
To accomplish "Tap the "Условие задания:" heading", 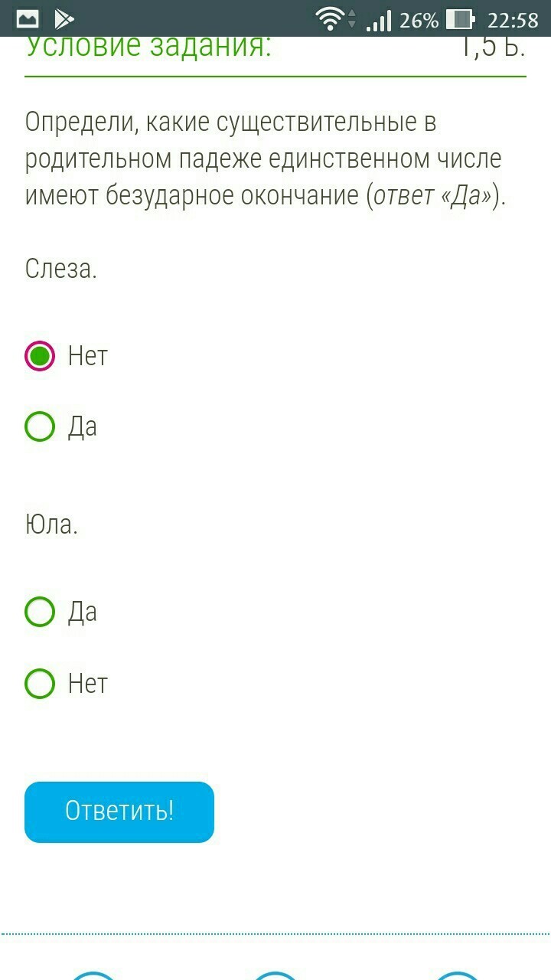I will (x=149, y=48).
